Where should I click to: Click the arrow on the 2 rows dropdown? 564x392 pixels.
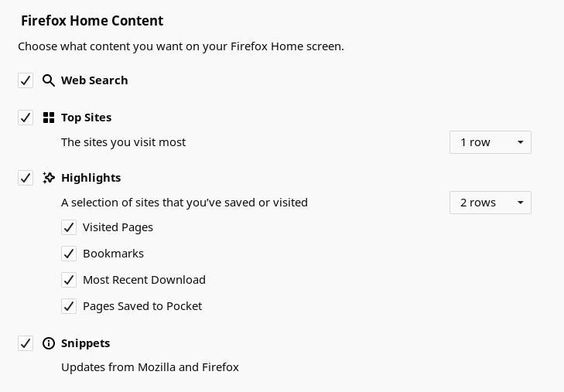520,203
